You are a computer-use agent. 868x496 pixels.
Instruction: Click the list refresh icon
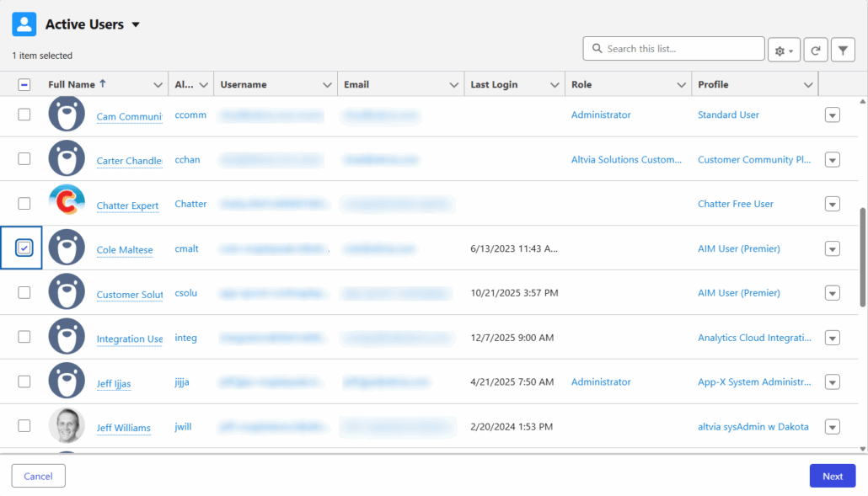pos(815,51)
